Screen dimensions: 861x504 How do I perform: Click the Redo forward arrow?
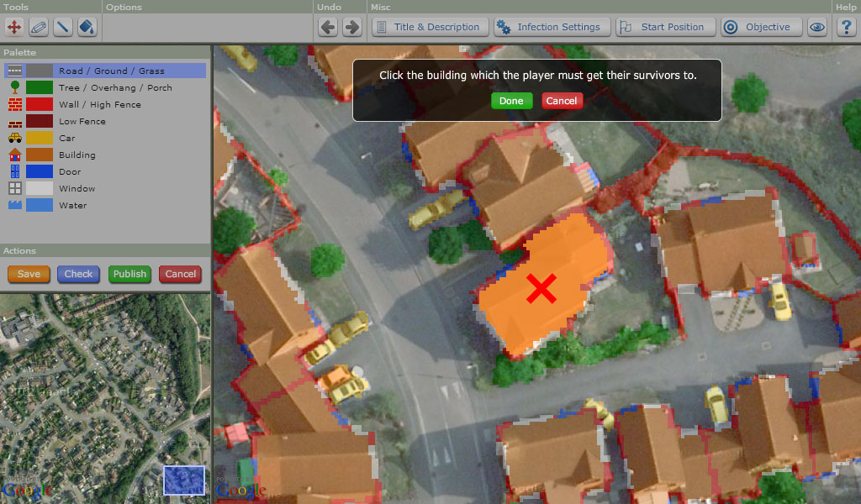[352, 27]
